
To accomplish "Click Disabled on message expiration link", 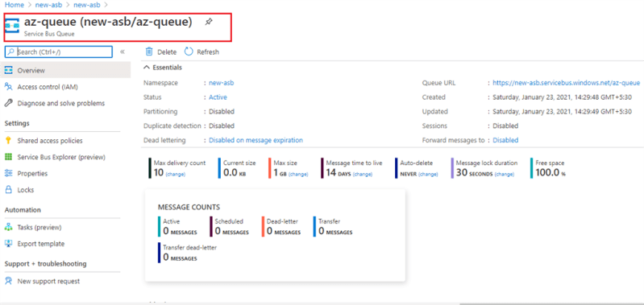I will tap(256, 140).
